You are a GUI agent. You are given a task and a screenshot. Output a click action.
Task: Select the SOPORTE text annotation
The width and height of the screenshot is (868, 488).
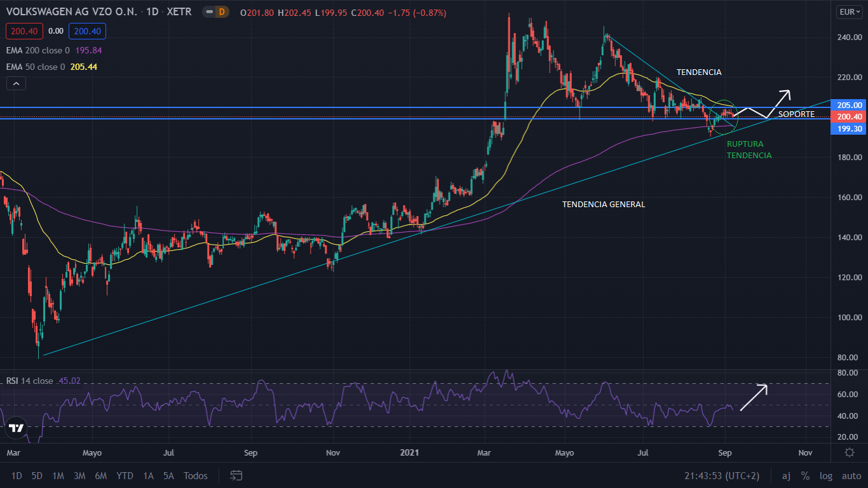(796, 114)
